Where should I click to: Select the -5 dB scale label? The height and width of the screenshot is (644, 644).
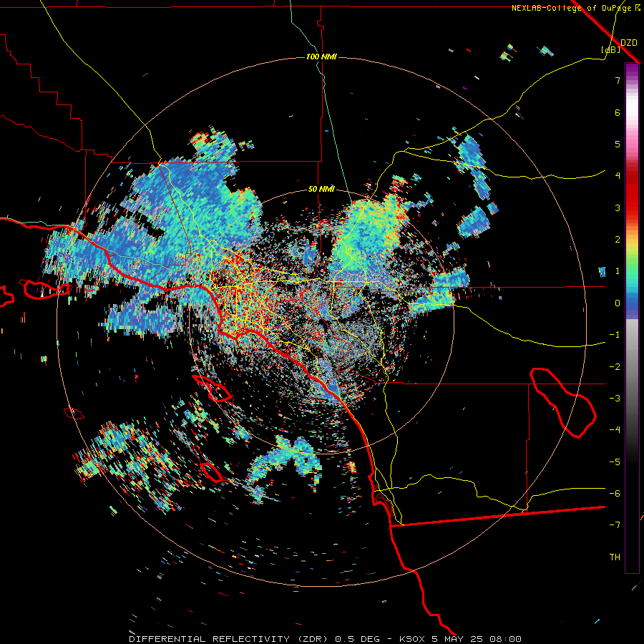[615, 462]
